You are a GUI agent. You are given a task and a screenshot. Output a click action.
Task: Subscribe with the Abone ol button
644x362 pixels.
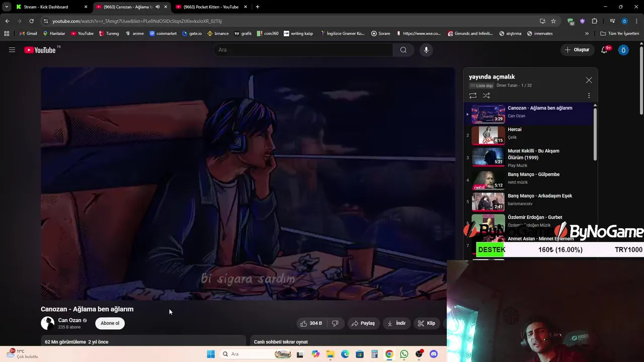[110, 323]
